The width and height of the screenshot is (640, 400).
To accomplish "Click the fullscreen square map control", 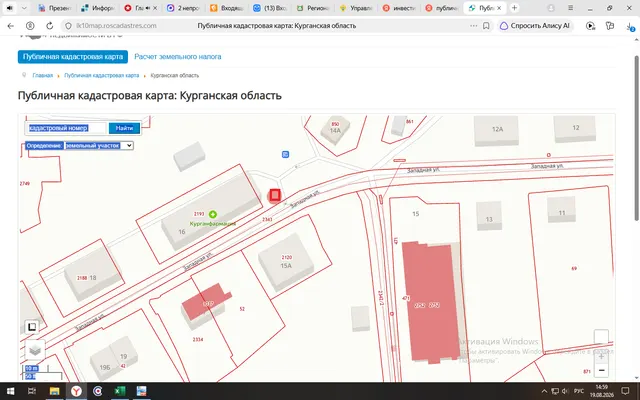I will click(x=32, y=327).
